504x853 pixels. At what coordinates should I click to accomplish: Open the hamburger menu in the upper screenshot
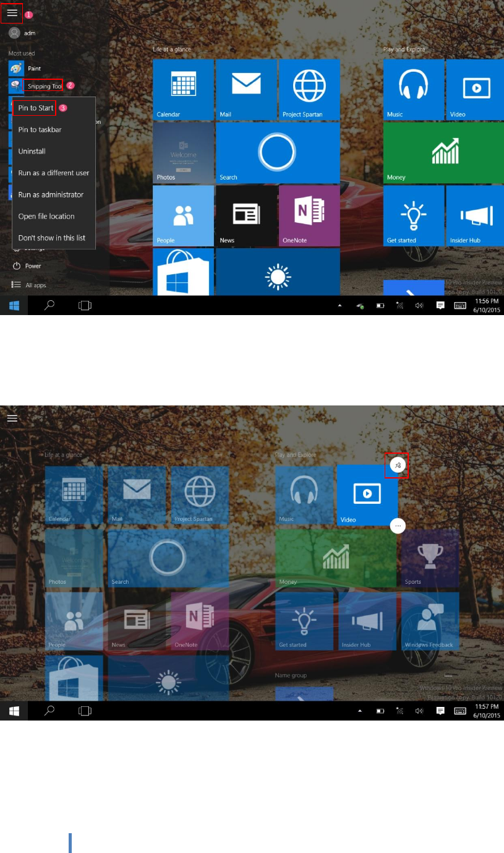pyautogui.click(x=12, y=13)
